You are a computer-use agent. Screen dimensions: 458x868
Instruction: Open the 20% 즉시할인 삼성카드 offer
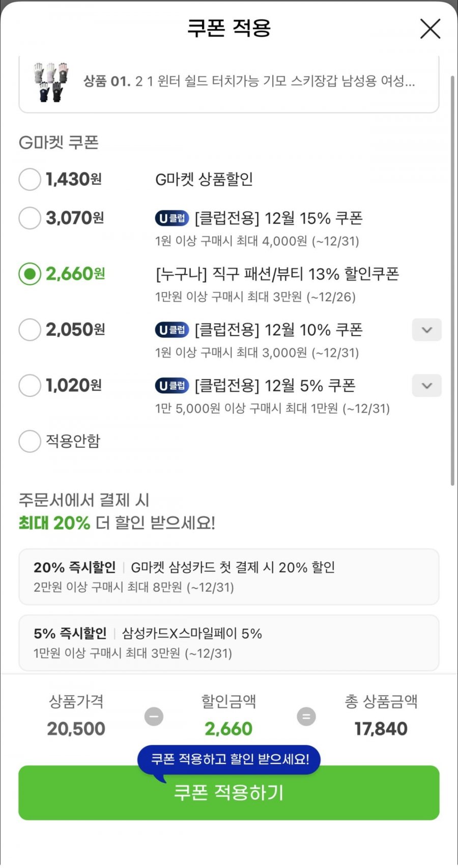point(229,577)
